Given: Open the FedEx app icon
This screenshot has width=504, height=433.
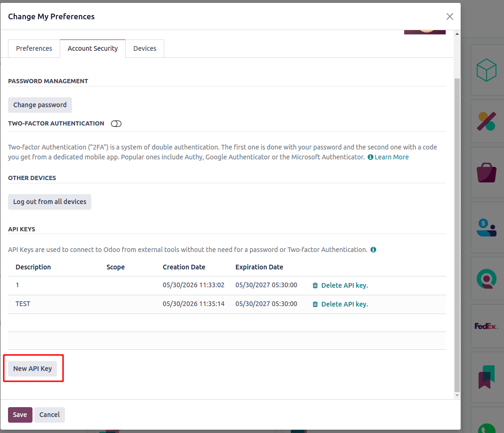Looking at the screenshot, I should (x=486, y=326).
